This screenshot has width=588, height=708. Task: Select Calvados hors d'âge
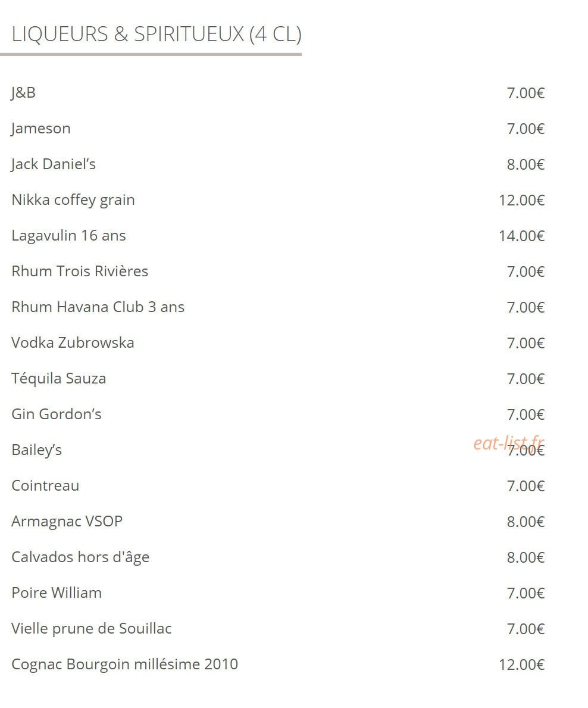(80, 557)
